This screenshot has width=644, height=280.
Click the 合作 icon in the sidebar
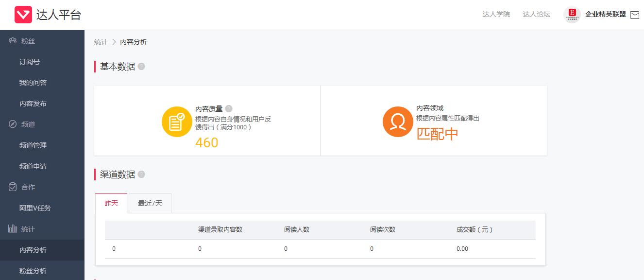12,187
